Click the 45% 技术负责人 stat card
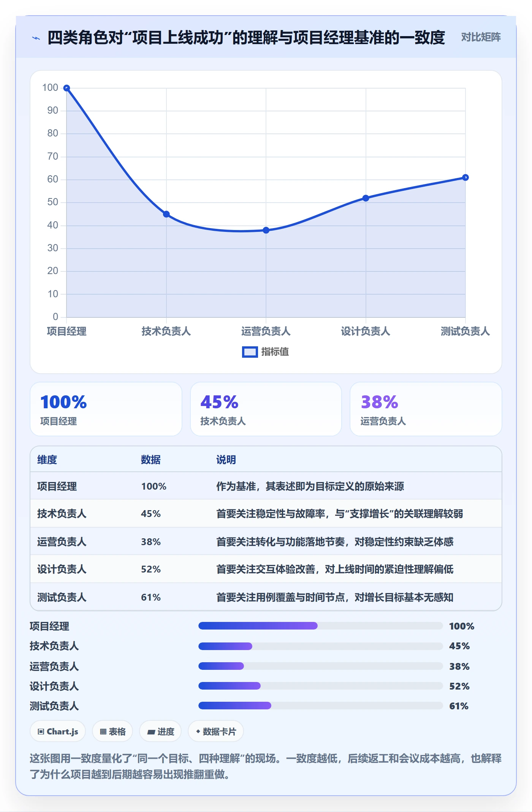The width and height of the screenshot is (532, 812). click(266, 409)
